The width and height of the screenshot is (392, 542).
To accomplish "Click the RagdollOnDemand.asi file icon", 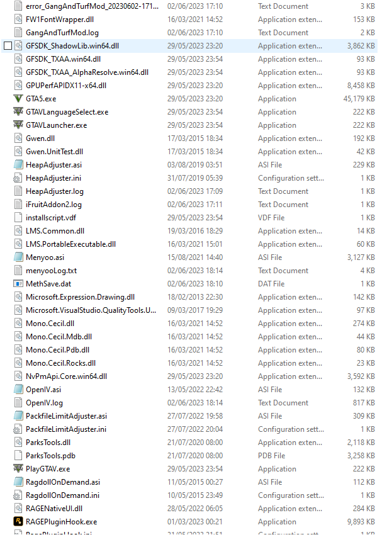I will pyautogui.click(x=18, y=482).
